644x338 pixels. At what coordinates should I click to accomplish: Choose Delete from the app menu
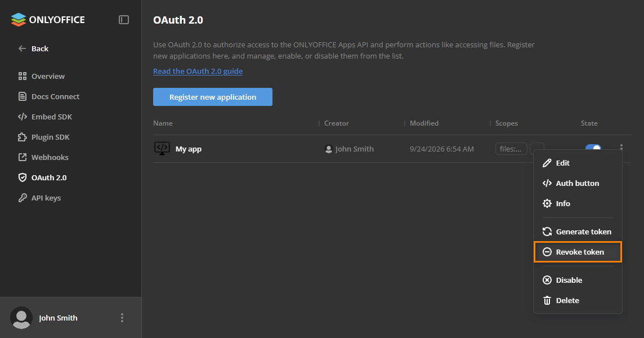click(578, 300)
